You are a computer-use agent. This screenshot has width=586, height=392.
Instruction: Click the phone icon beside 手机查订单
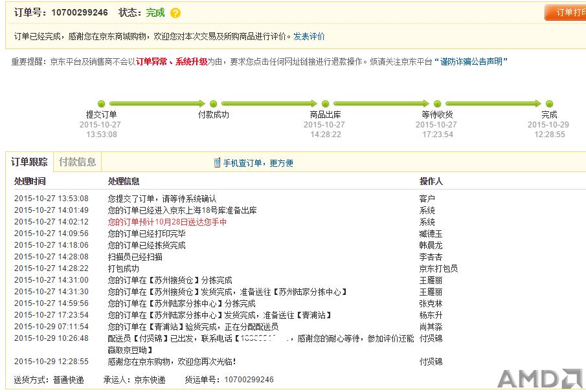tap(217, 163)
